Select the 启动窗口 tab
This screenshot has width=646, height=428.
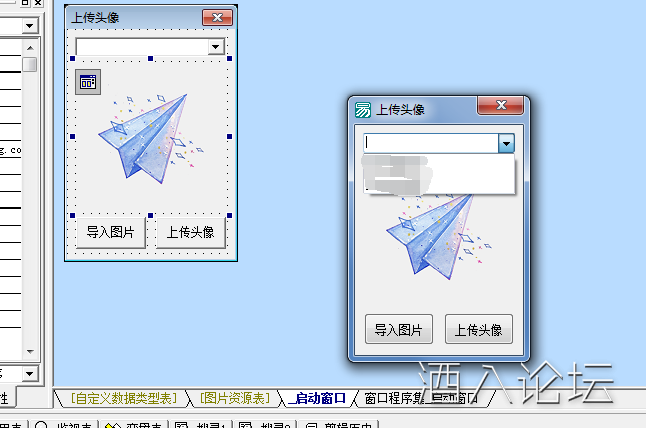(x=319, y=398)
